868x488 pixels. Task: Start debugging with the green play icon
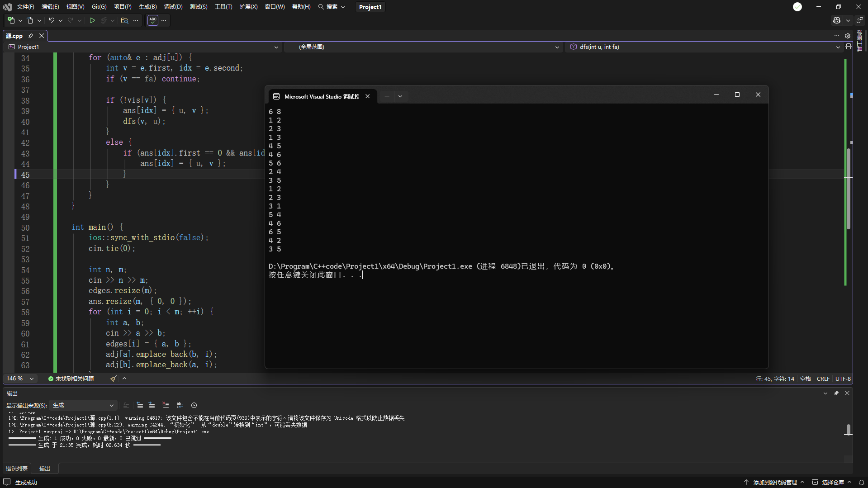click(92, 20)
